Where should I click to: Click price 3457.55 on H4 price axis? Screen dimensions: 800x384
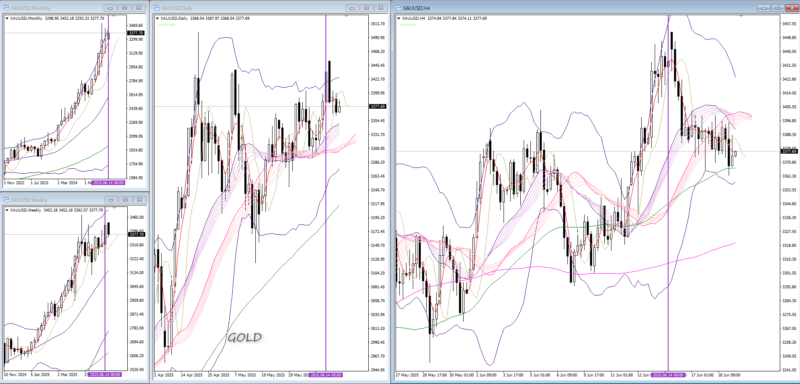(789, 23)
